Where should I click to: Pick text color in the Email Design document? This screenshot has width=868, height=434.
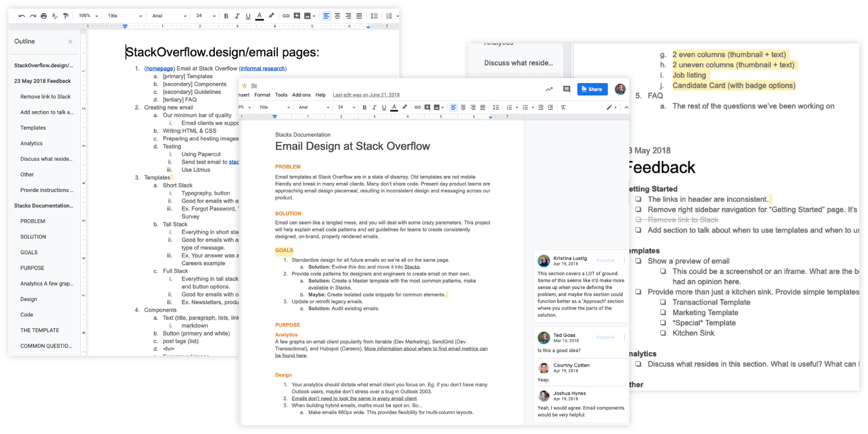coord(394,107)
